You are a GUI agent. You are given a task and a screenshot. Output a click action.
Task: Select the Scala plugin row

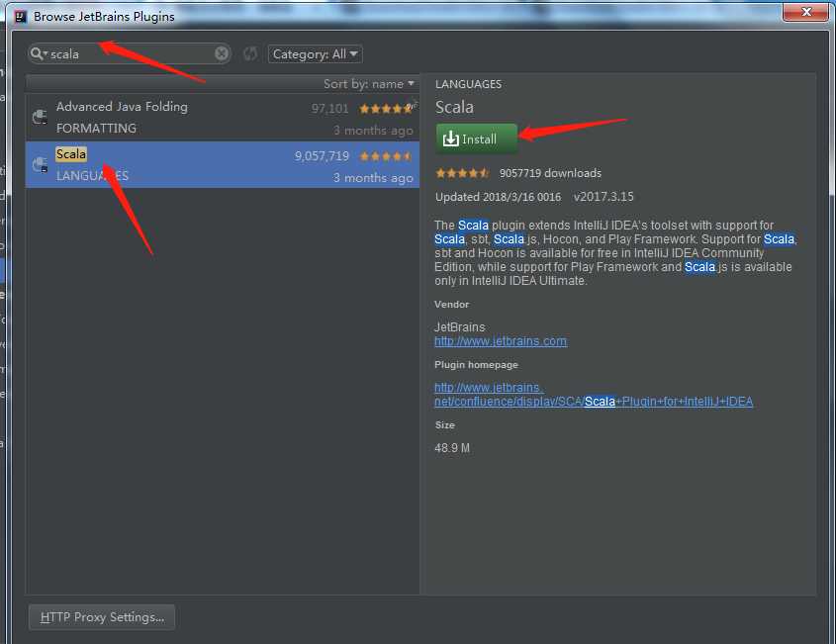tap(223, 165)
